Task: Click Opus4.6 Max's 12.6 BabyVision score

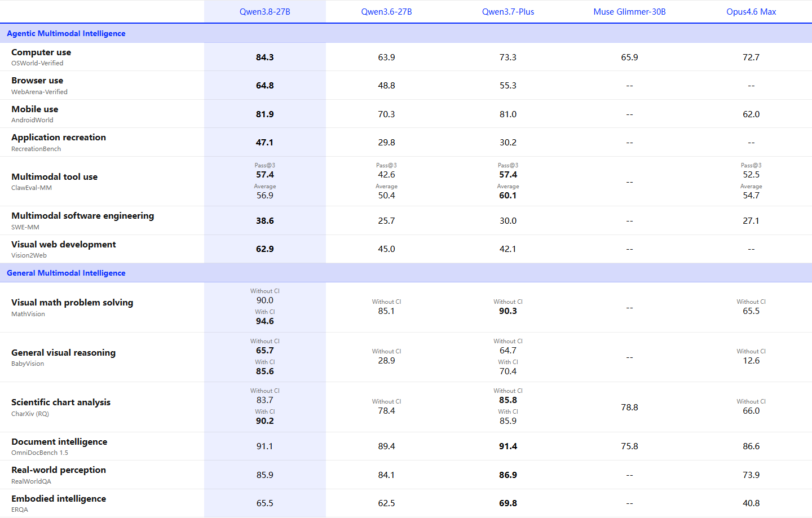Action: [x=751, y=361]
